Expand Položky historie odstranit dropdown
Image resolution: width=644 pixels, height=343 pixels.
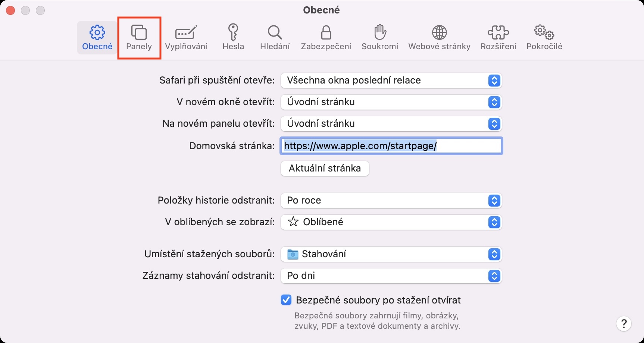[x=391, y=201]
